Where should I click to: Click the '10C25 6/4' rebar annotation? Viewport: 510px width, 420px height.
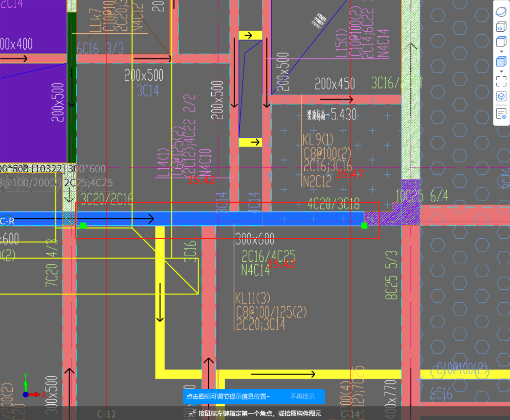(x=422, y=196)
